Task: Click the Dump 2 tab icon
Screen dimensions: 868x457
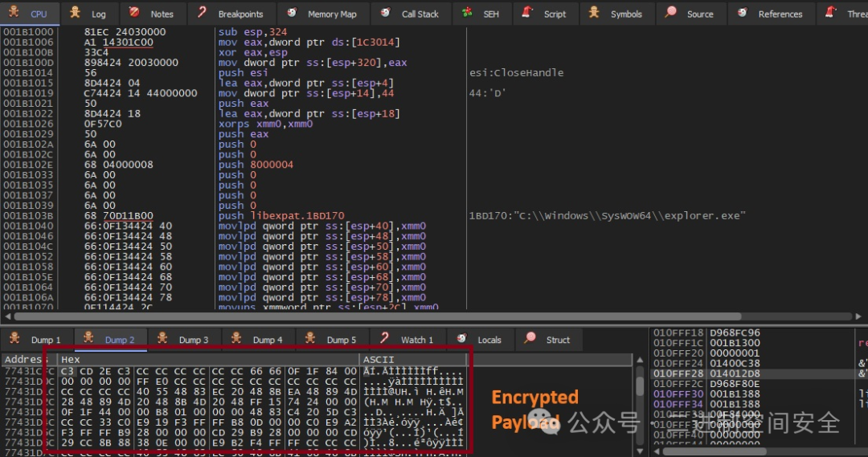Action: (x=88, y=337)
